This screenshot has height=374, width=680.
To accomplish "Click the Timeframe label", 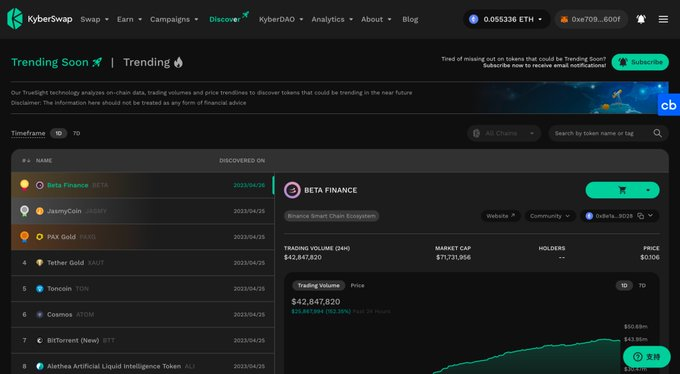I will point(28,133).
